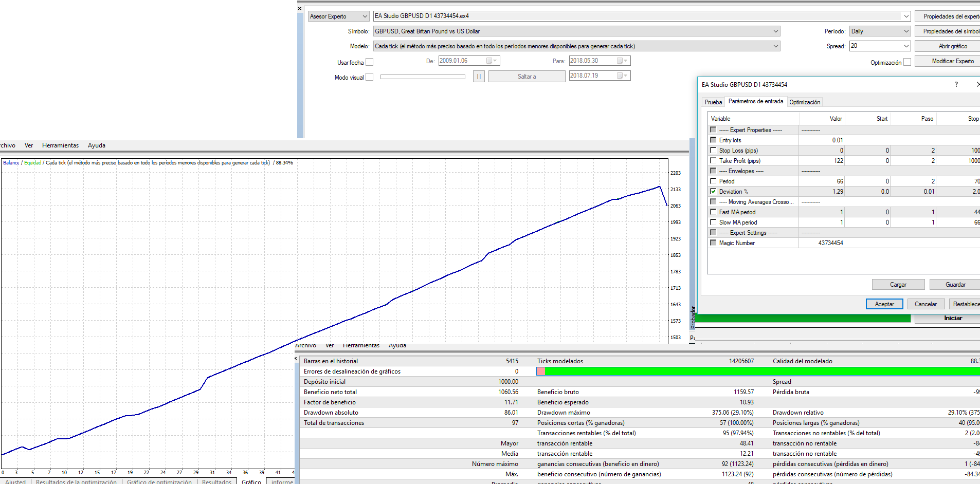Click the pause button beside Saltar a
The image size is (980, 484).
pyautogui.click(x=479, y=77)
